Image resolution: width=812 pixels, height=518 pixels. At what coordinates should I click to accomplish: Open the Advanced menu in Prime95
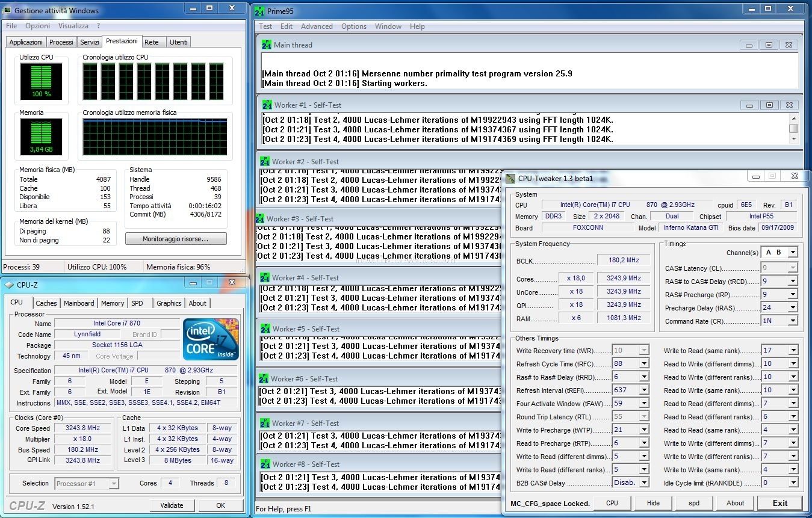[x=317, y=26]
